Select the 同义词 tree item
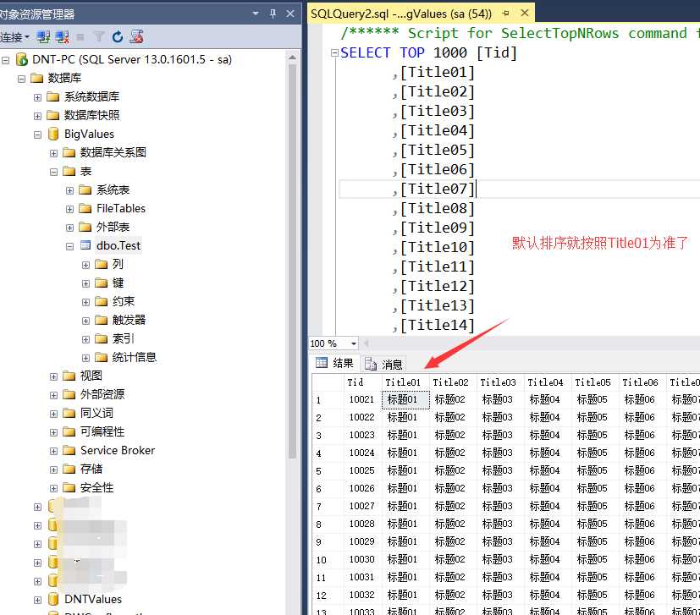This screenshot has height=615, width=700. pyautogui.click(x=96, y=414)
